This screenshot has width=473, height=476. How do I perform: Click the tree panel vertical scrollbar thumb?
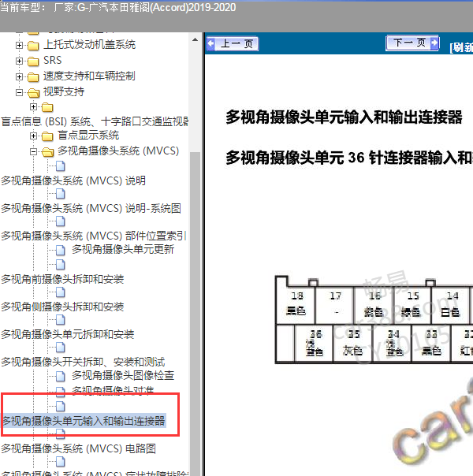point(196,313)
